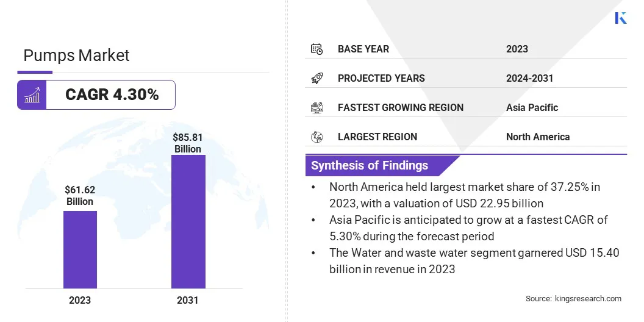Screen dimensions: 644x322
Task: Click the Base Year calendar icon
Action: pyautogui.click(x=317, y=49)
